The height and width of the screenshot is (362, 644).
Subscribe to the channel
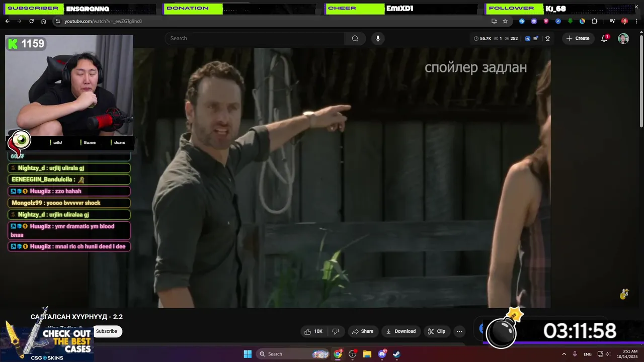pos(107,331)
